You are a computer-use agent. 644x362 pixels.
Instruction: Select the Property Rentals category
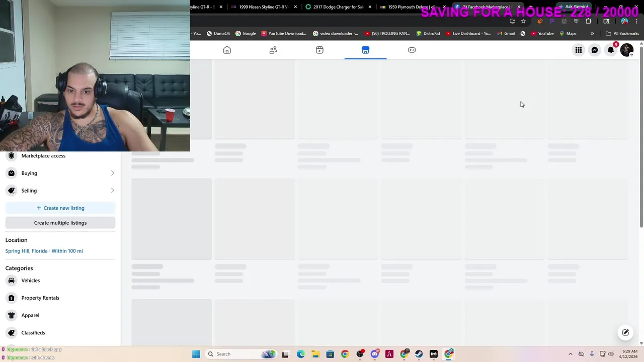[x=60, y=298]
